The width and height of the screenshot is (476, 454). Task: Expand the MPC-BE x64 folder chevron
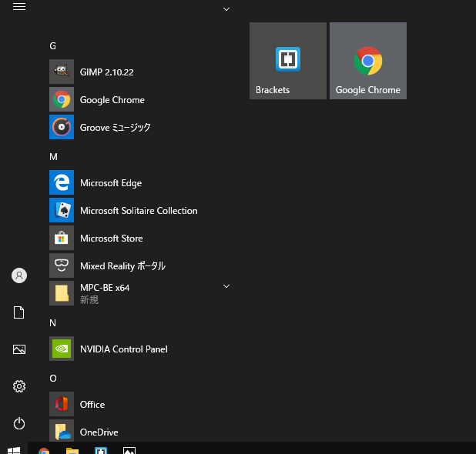point(226,286)
